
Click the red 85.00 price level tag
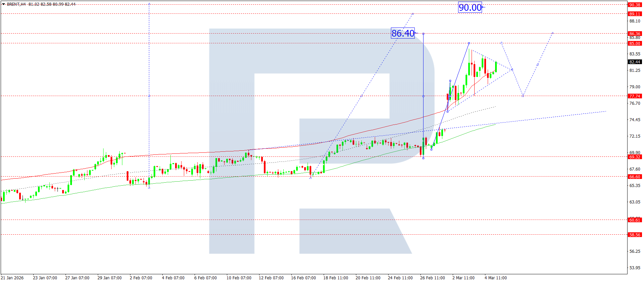(x=635, y=43)
